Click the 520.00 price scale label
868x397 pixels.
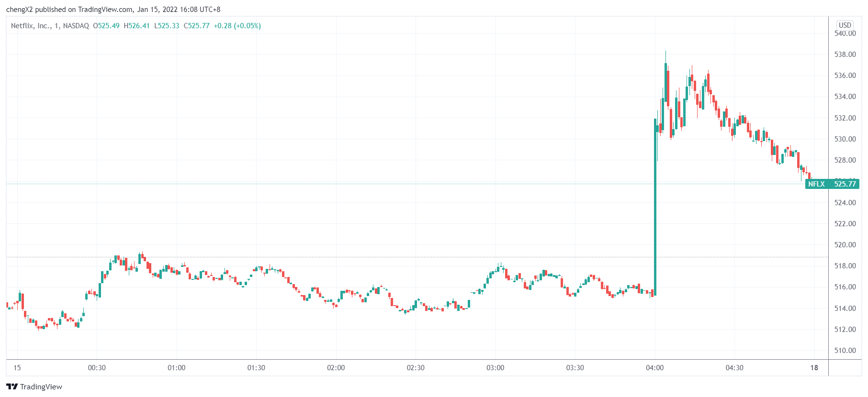[845, 245]
